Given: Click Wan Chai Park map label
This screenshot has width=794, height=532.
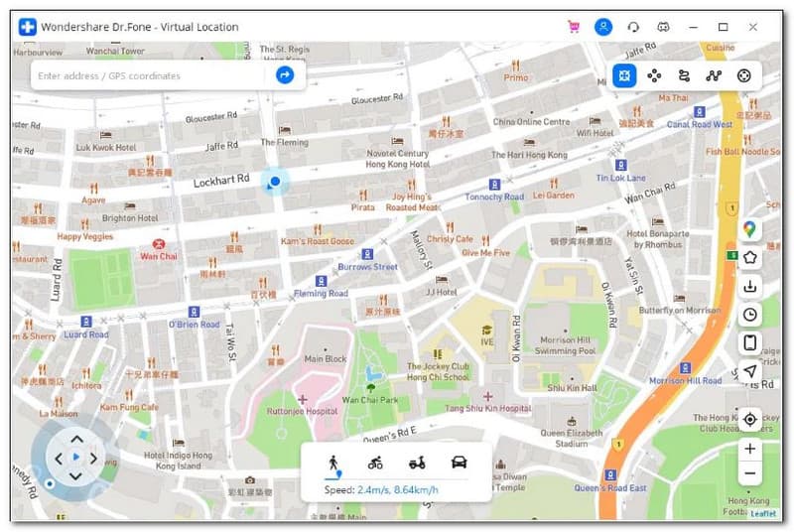Looking at the screenshot, I should tap(370, 400).
